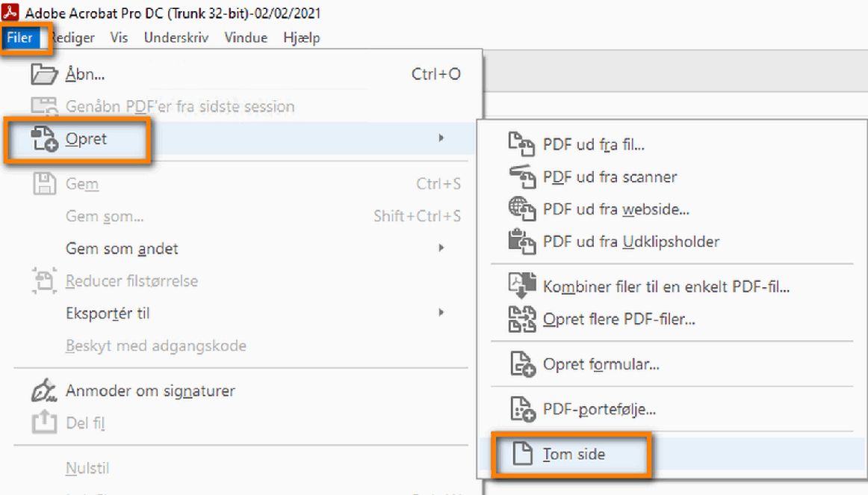Select the Nulstil menu entry
The height and width of the screenshot is (495, 868).
(x=87, y=467)
